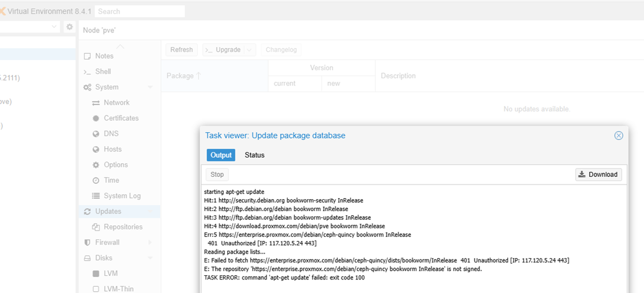Click the System Log list icon

(x=96, y=196)
